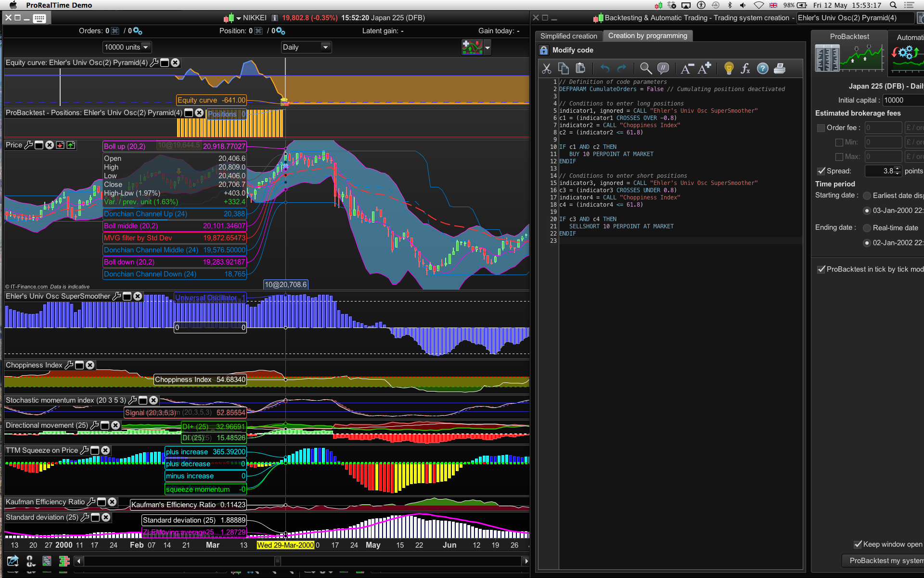
Task: Open the 10000 units quantity dropdown
Action: 127,47
